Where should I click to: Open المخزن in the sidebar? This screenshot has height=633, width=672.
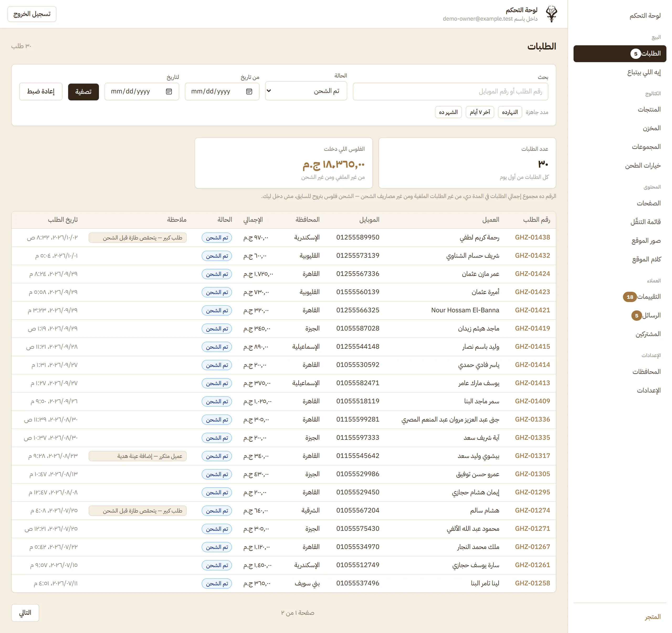point(619,128)
